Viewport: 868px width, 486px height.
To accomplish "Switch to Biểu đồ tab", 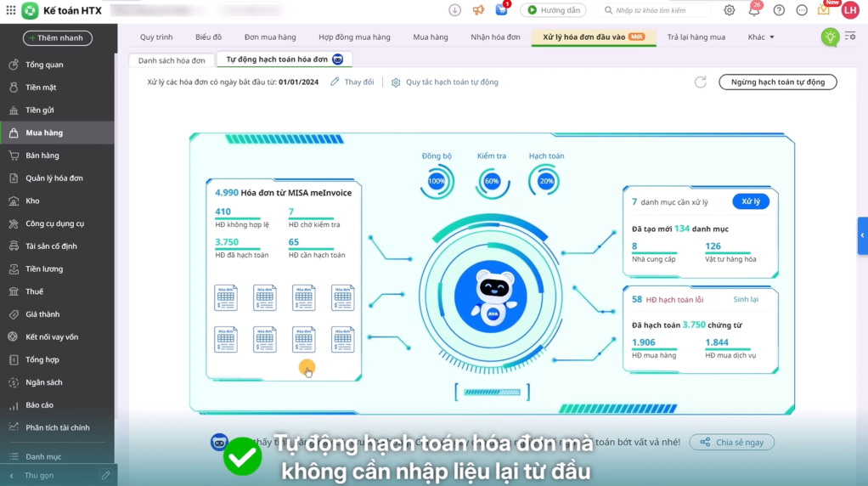I will (x=208, y=37).
